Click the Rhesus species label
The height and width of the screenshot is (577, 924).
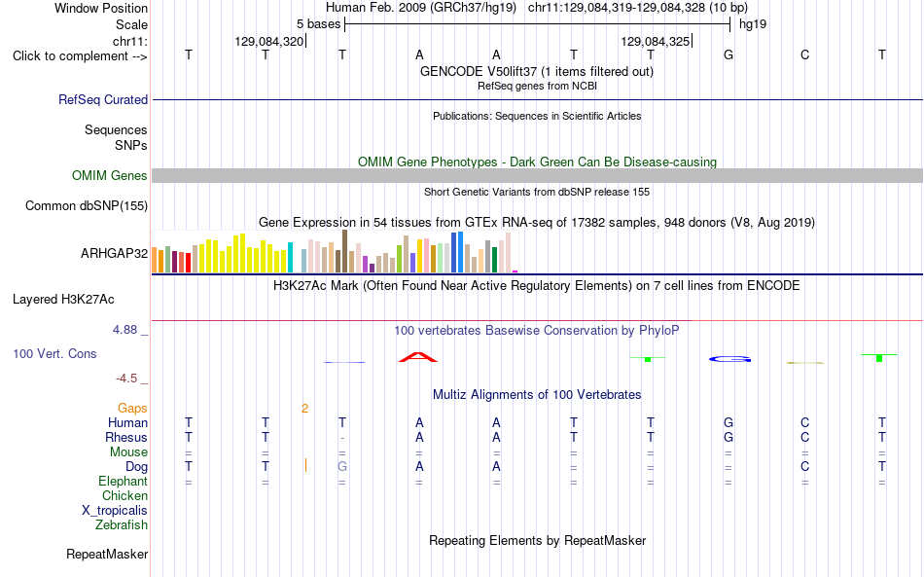[126, 437]
